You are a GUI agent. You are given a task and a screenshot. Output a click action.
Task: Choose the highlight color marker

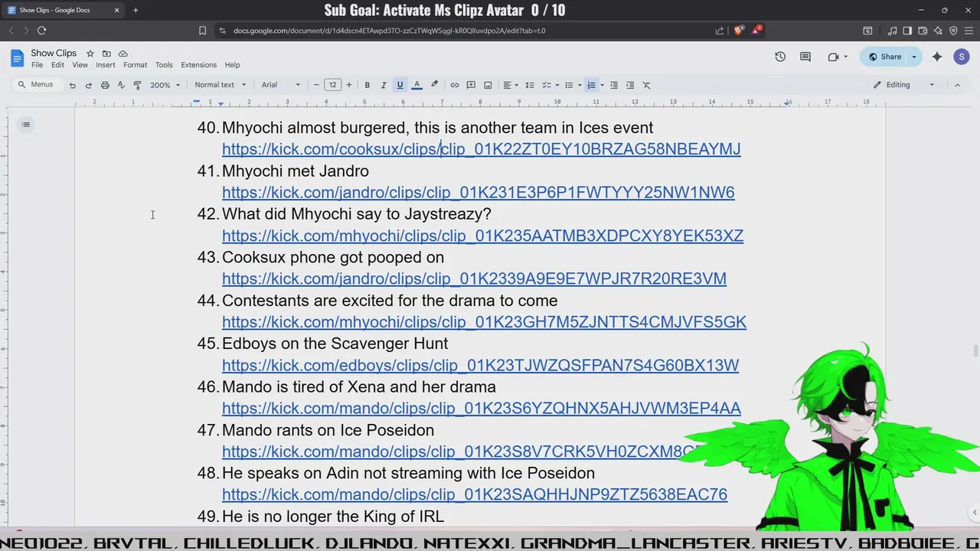pyautogui.click(x=434, y=85)
